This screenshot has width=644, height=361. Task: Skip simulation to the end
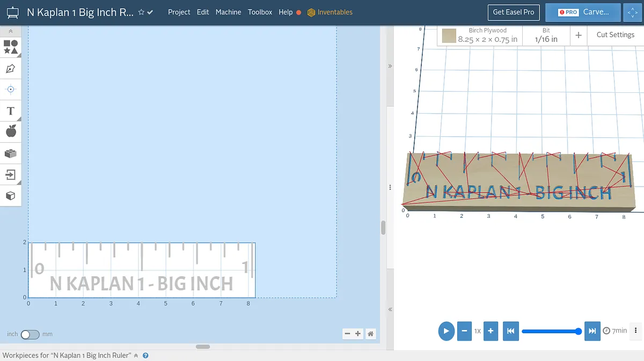coord(592,331)
